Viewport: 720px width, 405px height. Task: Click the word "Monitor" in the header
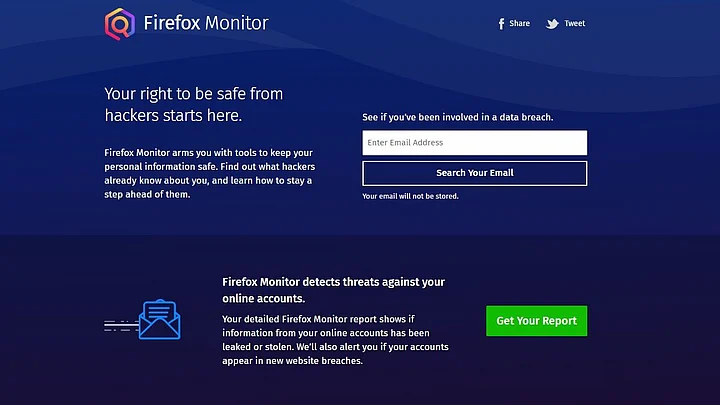(x=236, y=23)
